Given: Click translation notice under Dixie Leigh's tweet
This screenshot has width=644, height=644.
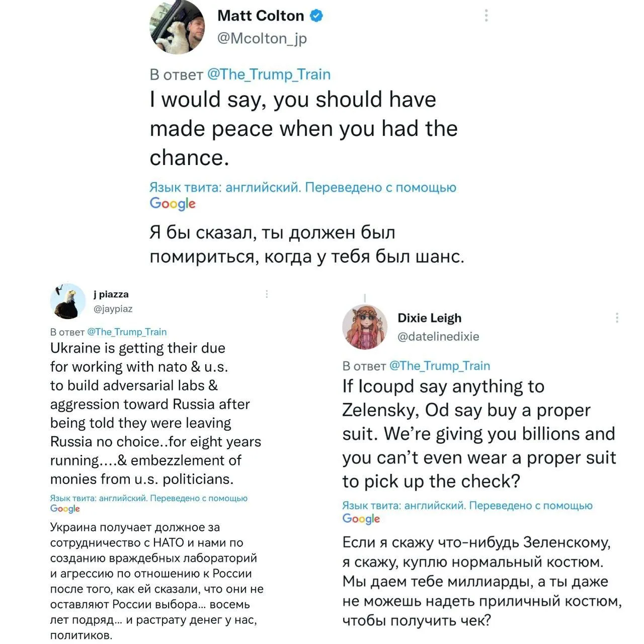Looking at the screenshot, I should (x=467, y=506).
